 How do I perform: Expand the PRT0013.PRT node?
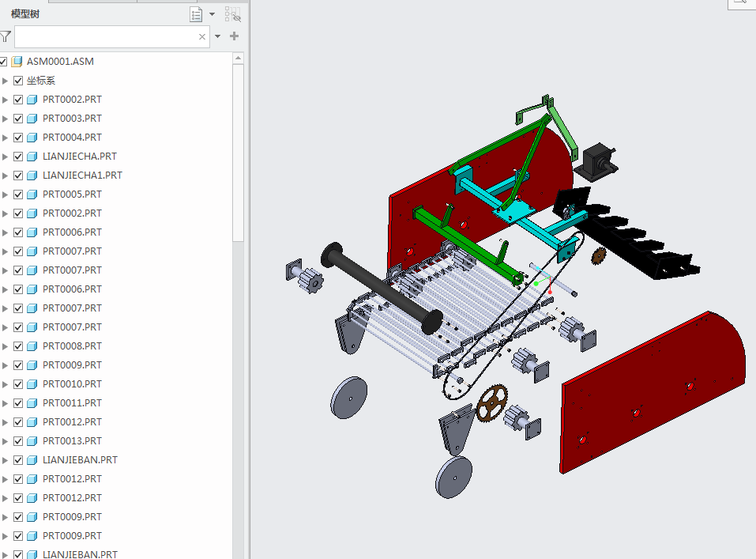(x=6, y=441)
